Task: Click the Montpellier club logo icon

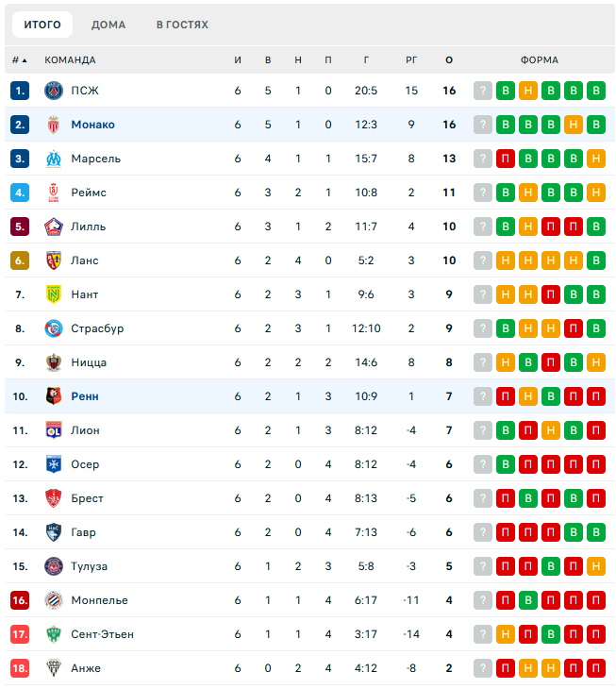Action: click(x=53, y=600)
